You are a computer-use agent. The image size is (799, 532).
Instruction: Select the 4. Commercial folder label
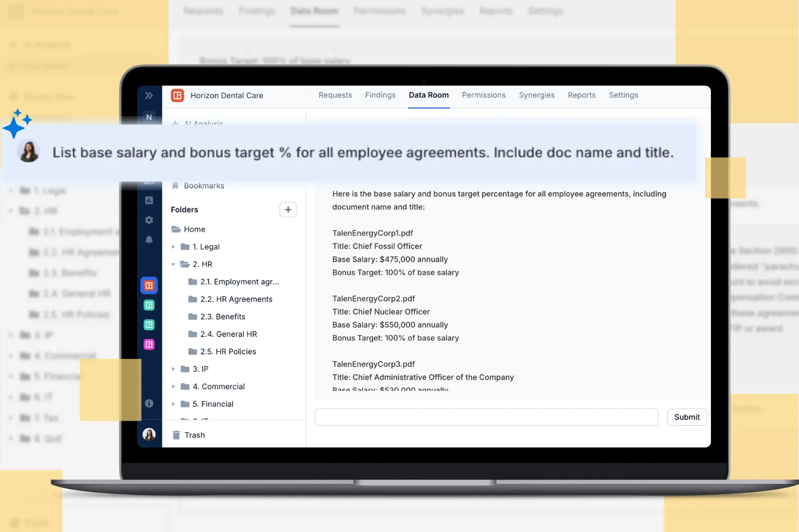click(219, 387)
